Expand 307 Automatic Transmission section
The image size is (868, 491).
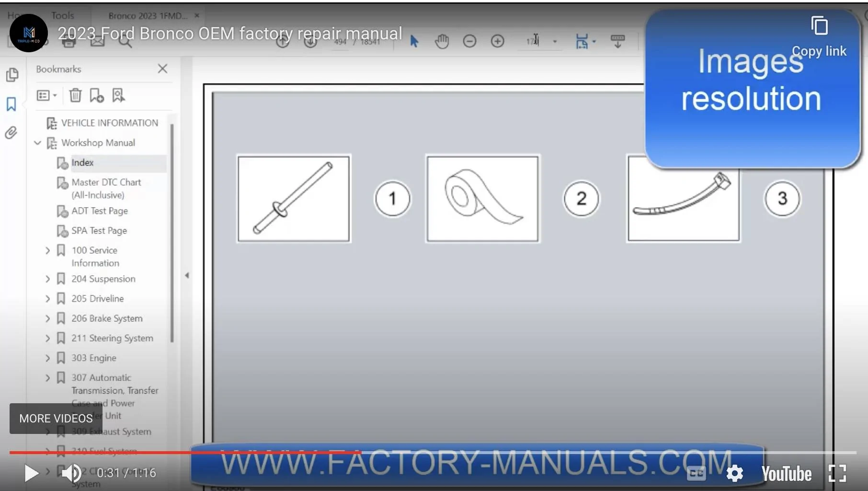click(47, 378)
